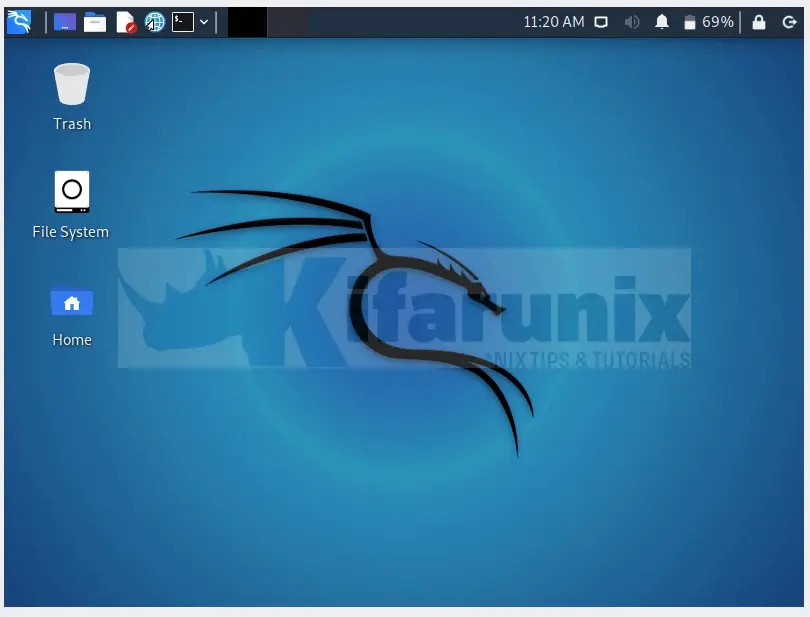Open the display/network panel icon
Image resolution: width=810 pixels, height=617 pixels.
pos(601,22)
